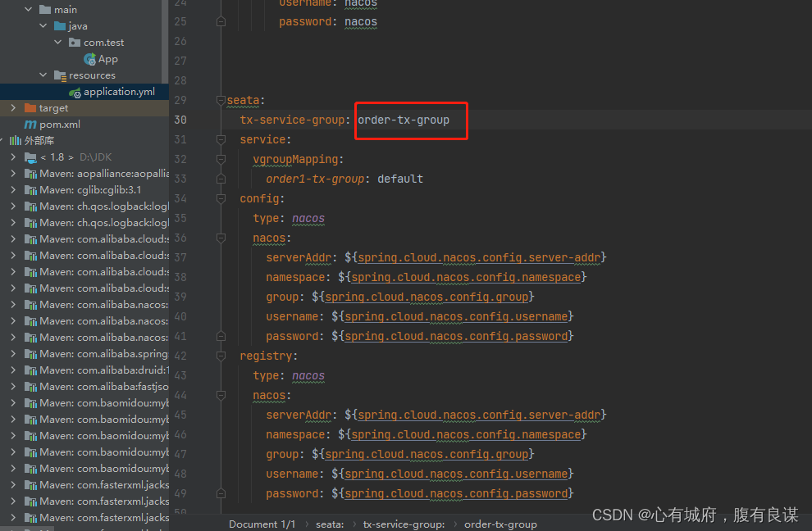The image size is (812, 531).
Task: Select the 外部库 tree node
Action: 39,141
